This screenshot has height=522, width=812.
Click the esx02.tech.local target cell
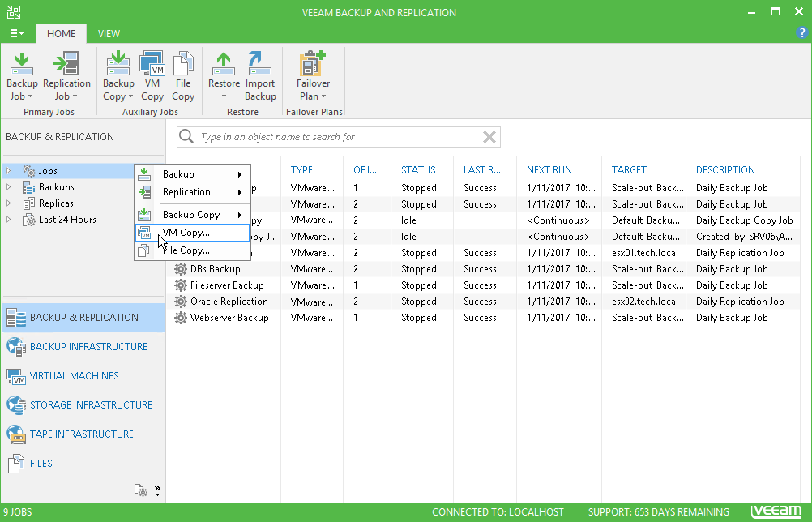pos(645,302)
